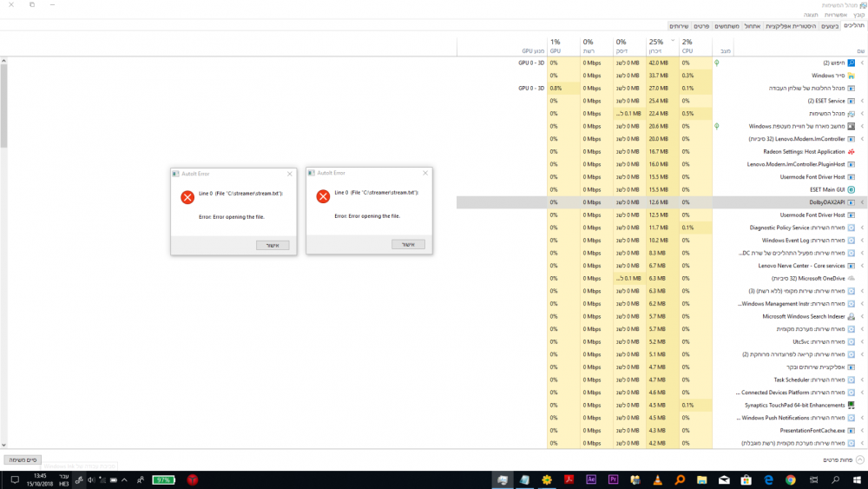Expand the DolbyDAX2API process row
The width and height of the screenshot is (868, 489).
862,202
